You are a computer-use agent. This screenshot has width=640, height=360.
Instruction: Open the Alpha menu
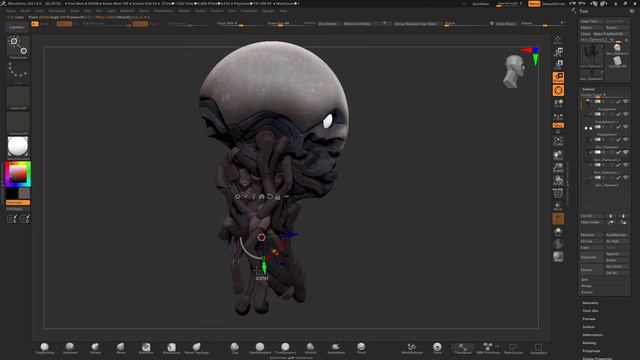click(11, 11)
